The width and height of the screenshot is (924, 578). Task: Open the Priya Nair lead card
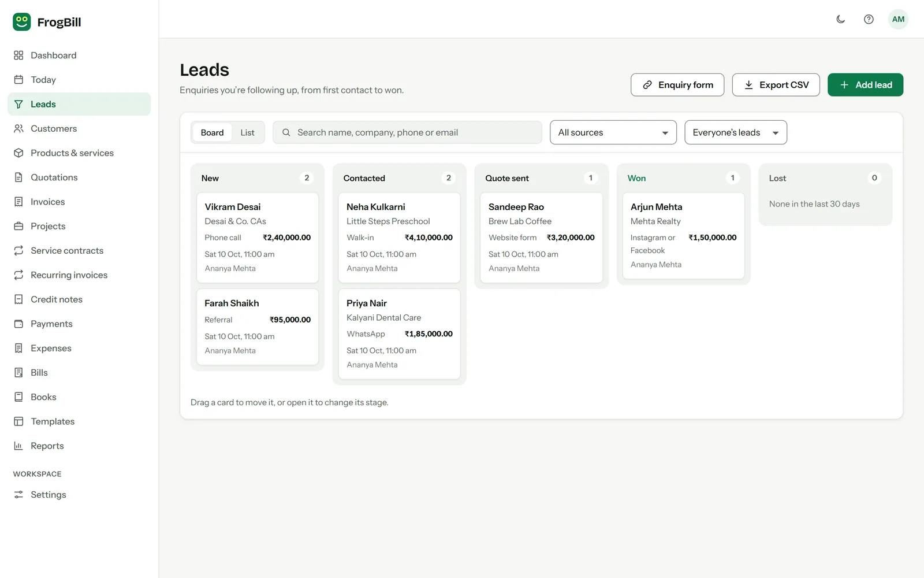(x=399, y=334)
